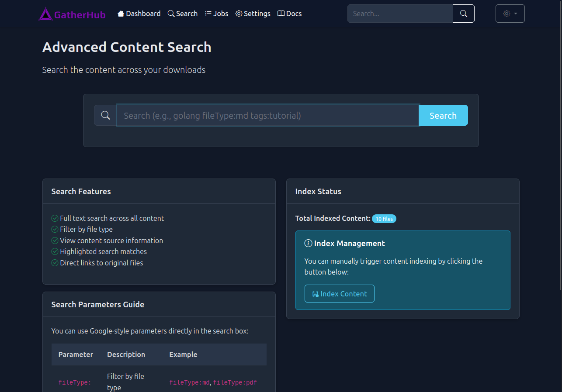Click the database icon on the Index Content button
This screenshot has height=392, width=562.
pos(315,293)
